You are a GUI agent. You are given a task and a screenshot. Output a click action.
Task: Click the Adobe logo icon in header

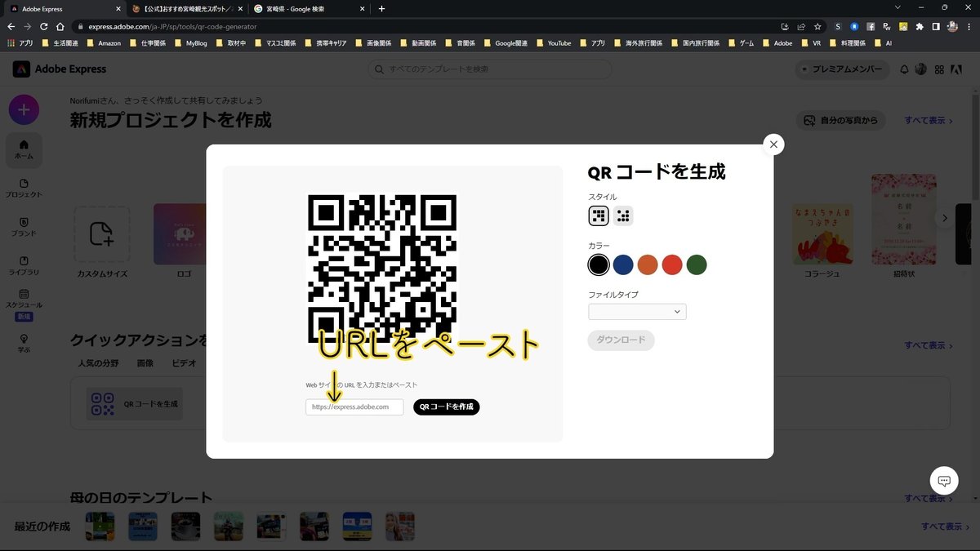pos(955,69)
